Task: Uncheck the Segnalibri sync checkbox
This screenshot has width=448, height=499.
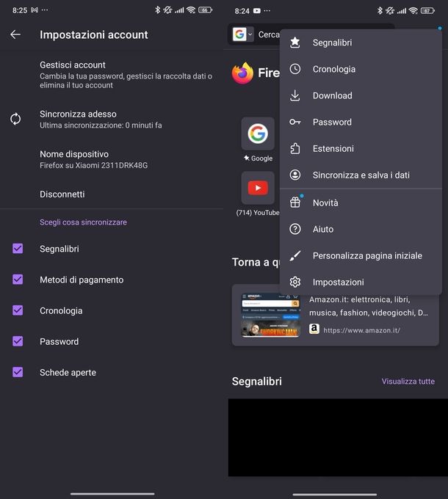Action: [x=18, y=249]
